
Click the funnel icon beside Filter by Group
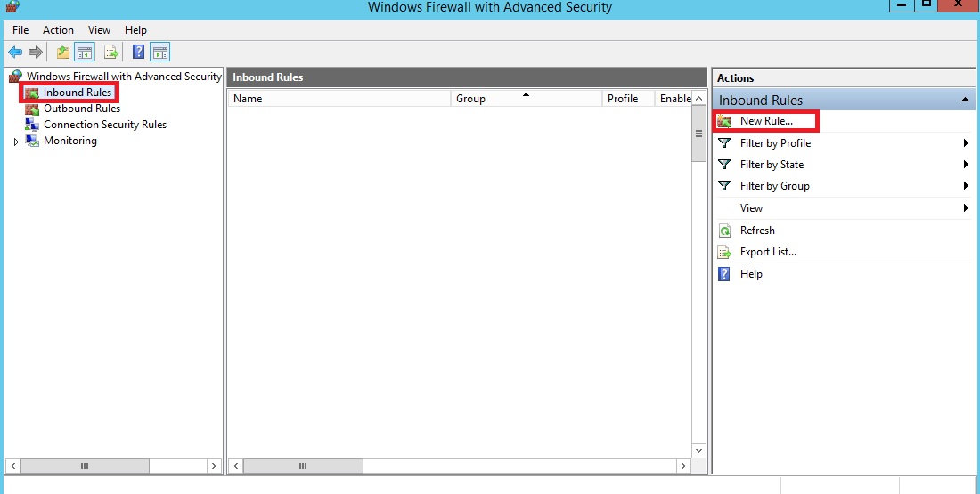click(x=724, y=185)
